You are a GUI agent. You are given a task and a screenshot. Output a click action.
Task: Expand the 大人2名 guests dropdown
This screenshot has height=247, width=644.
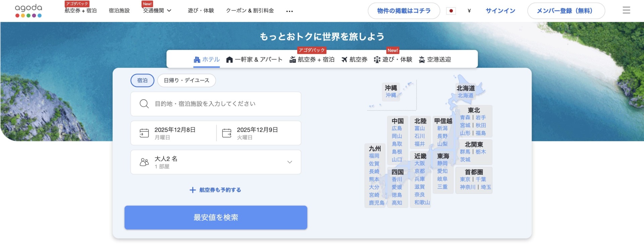click(289, 162)
